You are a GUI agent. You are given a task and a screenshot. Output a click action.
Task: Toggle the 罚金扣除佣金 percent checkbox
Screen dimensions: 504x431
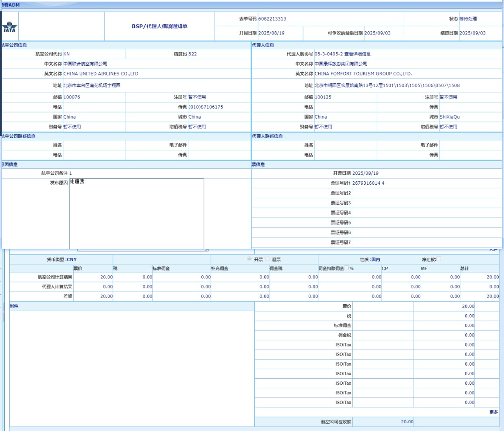tap(347, 269)
